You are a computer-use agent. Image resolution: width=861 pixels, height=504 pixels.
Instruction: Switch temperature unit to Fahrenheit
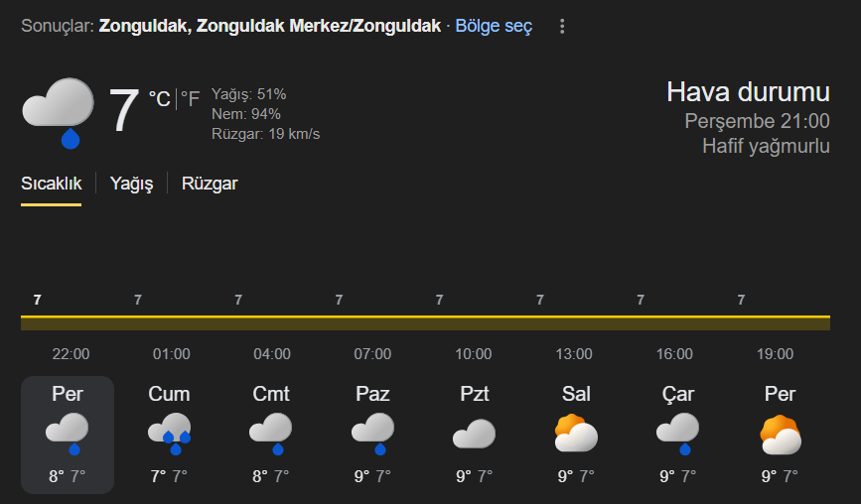pyautogui.click(x=191, y=98)
